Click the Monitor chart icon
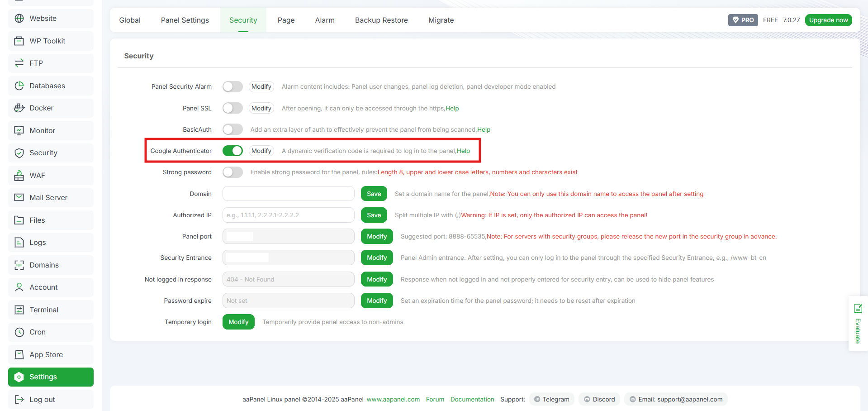Screen dimensions: 868x411 pyautogui.click(x=19, y=130)
